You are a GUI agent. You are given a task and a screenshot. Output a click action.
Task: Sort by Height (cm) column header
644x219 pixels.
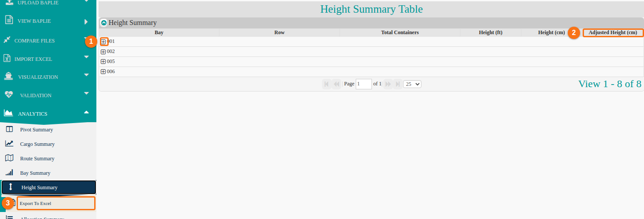click(552, 32)
